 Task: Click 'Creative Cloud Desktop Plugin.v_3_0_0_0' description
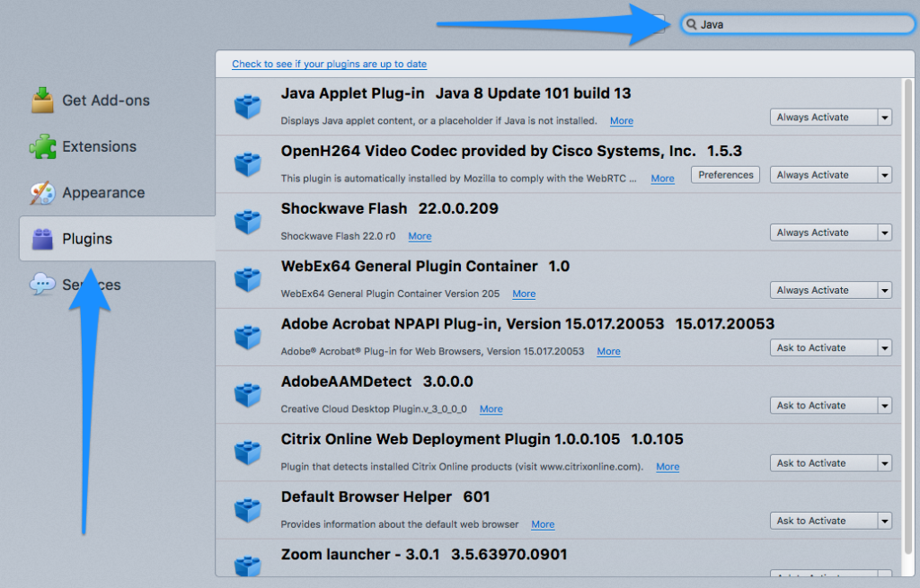click(x=374, y=409)
